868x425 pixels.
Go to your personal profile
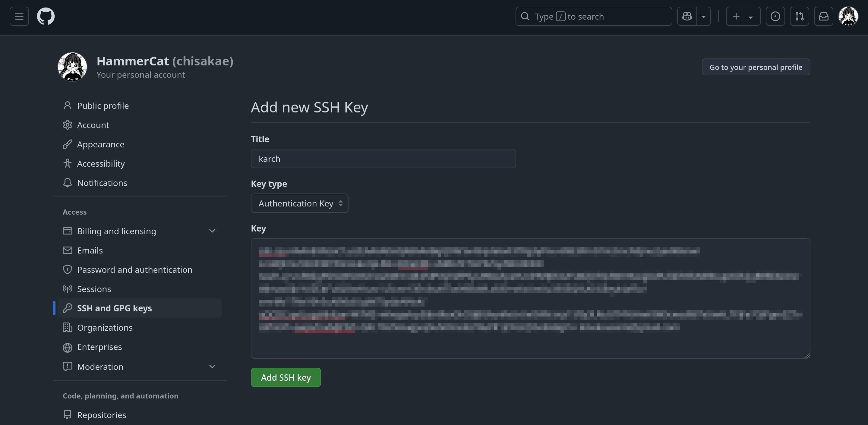[756, 67]
